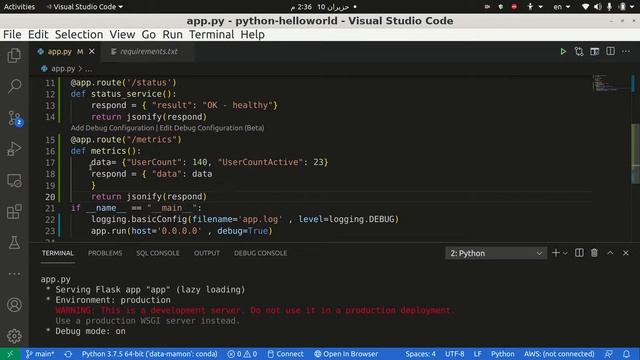Viewport: 640px width, 360px height.
Task: Click Connect in status bar
Action: (286, 354)
